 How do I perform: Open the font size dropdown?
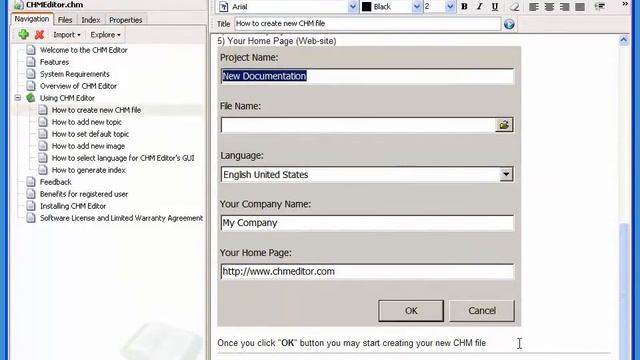coord(450,7)
